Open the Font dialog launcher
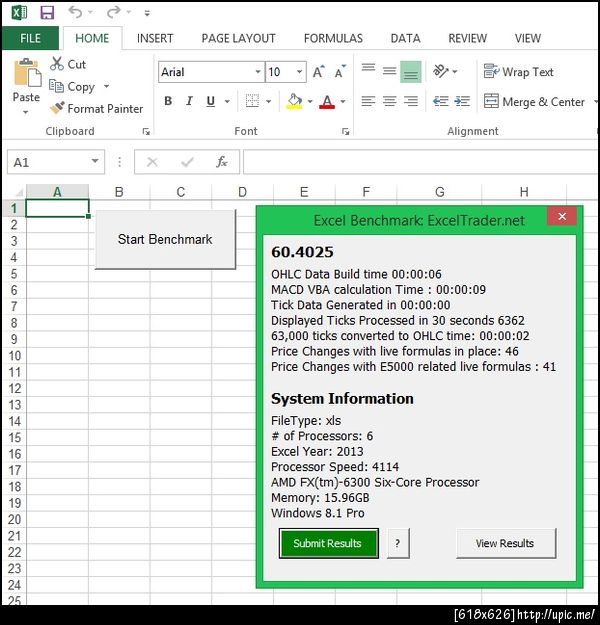The image size is (600, 625). pyautogui.click(x=346, y=132)
